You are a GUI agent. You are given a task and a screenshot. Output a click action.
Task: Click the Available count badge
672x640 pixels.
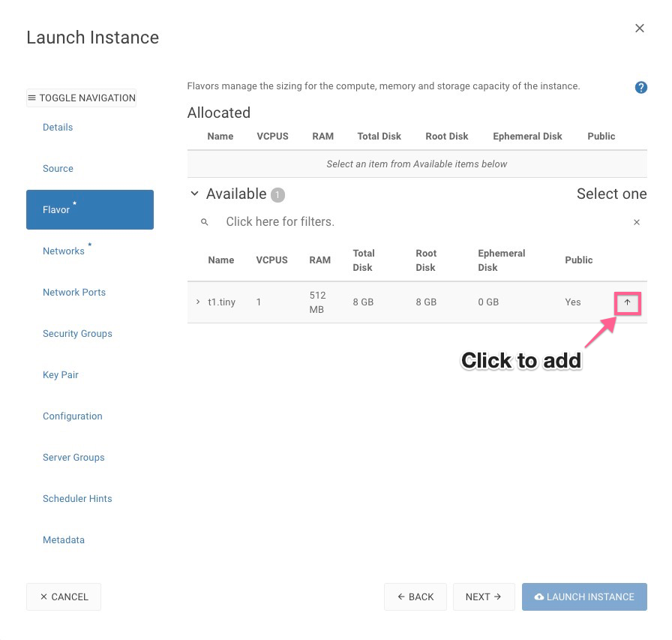tap(277, 195)
